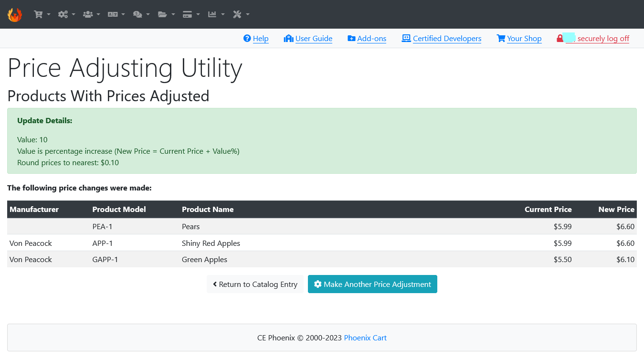The height and width of the screenshot is (359, 644).
Task: Open the Phoenix Cart footer link
Action: coord(365,338)
